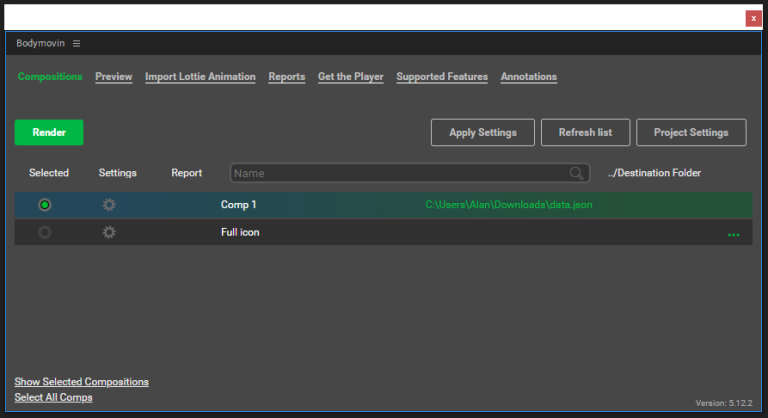Click the ../Destination Folder column header
768x418 pixels.
(654, 173)
